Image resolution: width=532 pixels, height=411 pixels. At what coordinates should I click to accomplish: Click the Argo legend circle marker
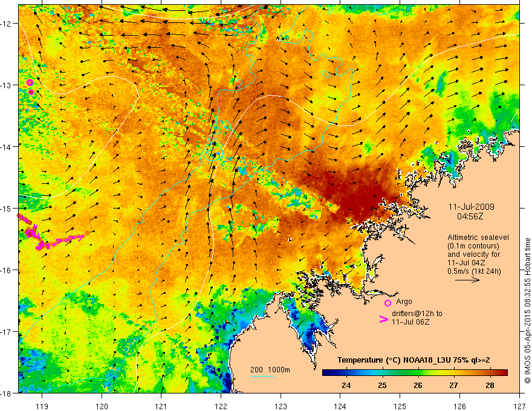click(388, 303)
